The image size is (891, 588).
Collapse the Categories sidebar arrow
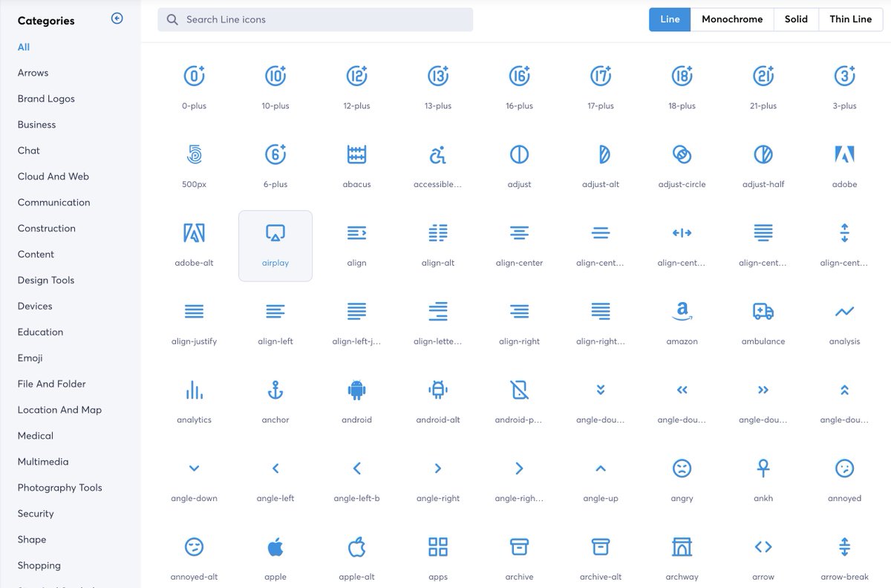[117, 19]
